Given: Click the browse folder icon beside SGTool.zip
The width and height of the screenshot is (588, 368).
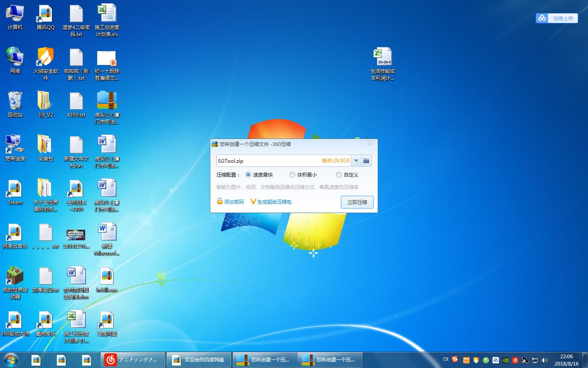Looking at the screenshot, I should (366, 161).
